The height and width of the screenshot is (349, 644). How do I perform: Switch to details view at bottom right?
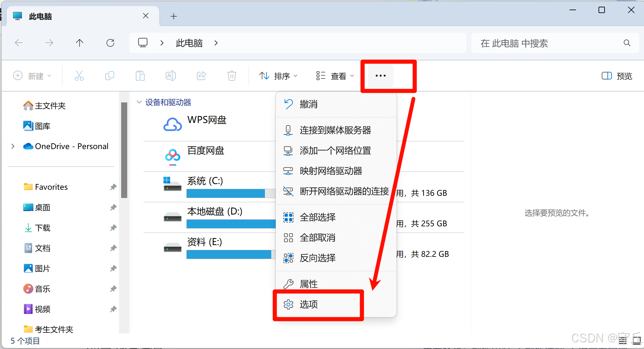click(623, 340)
